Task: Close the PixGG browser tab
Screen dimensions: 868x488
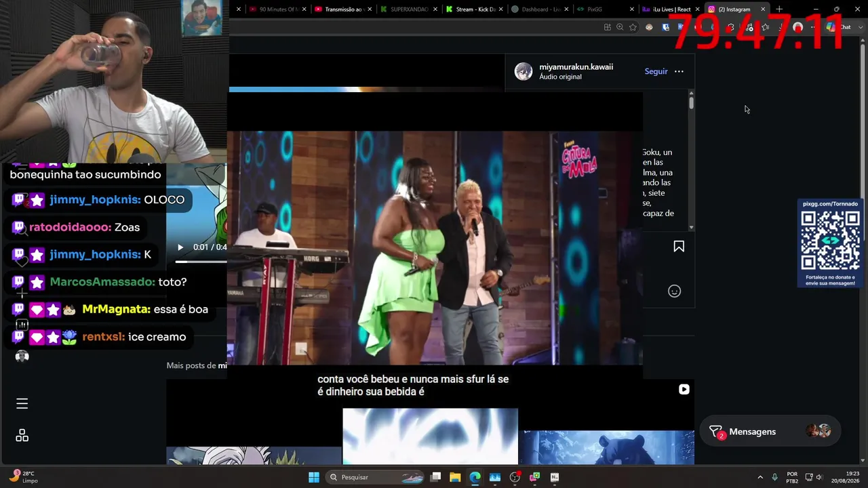Action: tap(632, 9)
